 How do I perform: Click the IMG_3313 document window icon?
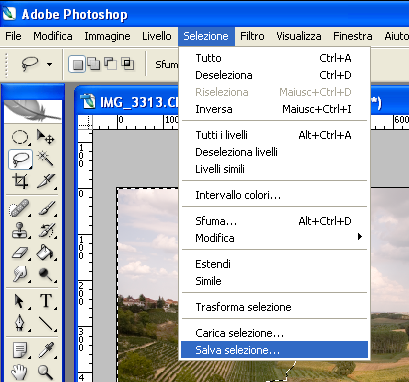pyautogui.click(x=88, y=102)
